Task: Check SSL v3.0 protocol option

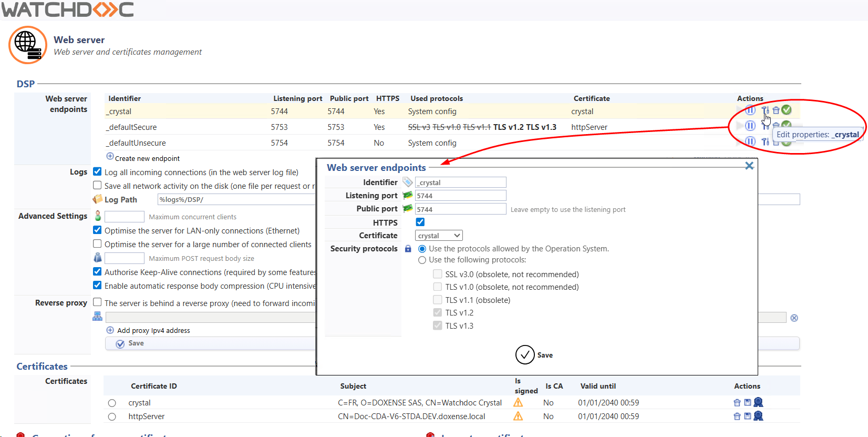Action: [x=438, y=274]
